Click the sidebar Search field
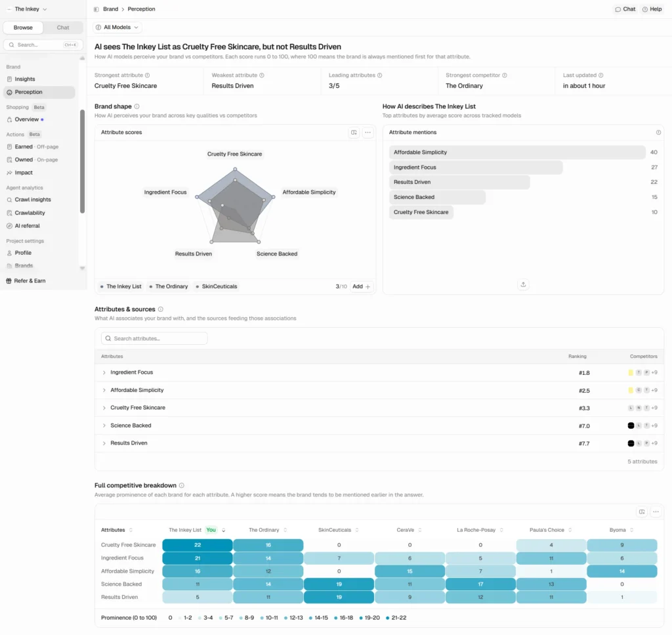 coord(43,45)
